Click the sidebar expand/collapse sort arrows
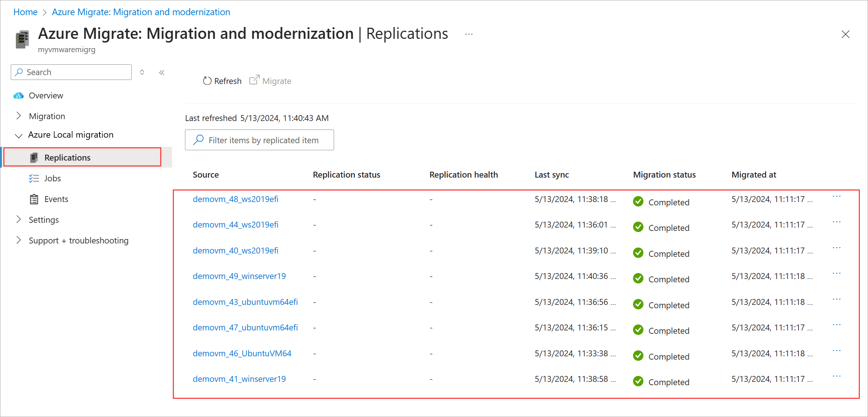The width and height of the screenshot is (868, 417). point(142,73)
